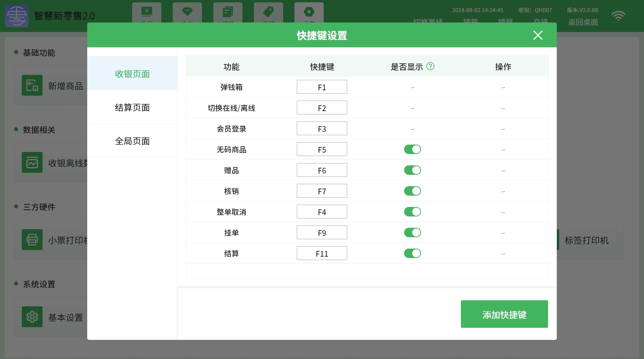This screenshot has width=644, height=359.
Task: Toggle display switch for 无码商品
Action: tap(412, 149)
